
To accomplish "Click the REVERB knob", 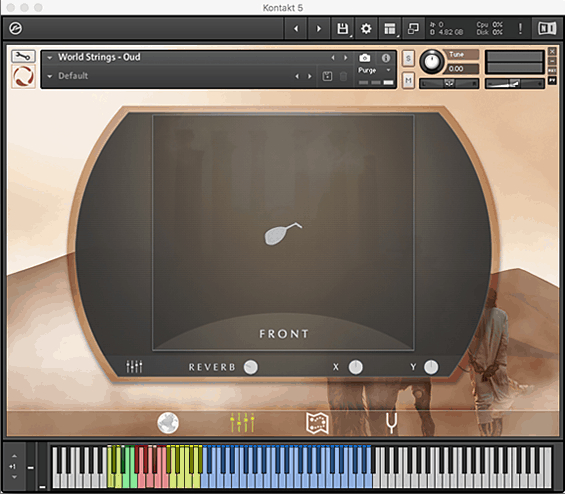I will click(x=250, y=367).
